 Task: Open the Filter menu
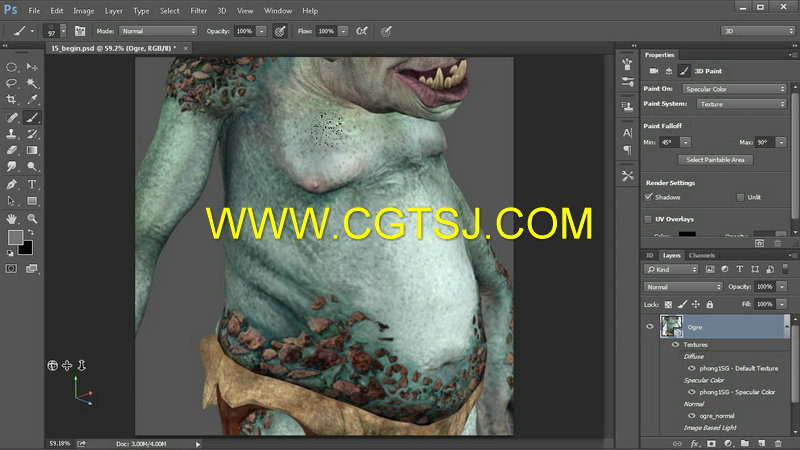[198, 10]
